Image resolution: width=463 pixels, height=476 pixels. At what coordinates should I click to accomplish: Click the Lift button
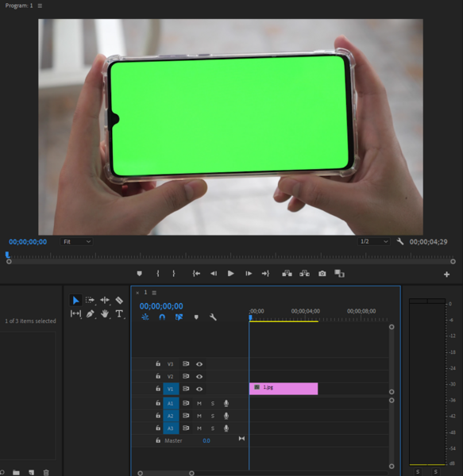click(x=287, y=274)
